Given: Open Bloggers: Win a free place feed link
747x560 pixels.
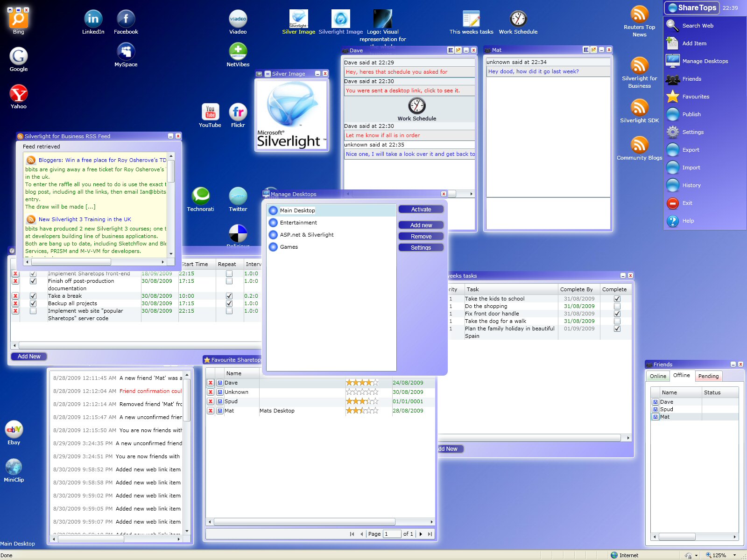Looking at the screenshot, I should pyautogui.click(x=102, y=160).
